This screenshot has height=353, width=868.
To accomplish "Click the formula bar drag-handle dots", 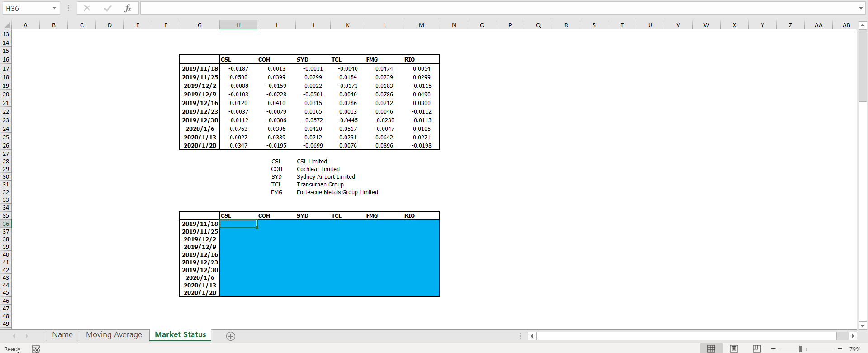I will pos(68,8).
